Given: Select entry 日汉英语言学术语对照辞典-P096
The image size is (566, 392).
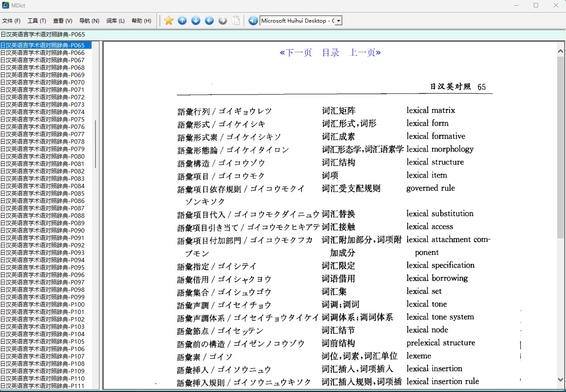Looking at the screenshot, I should point(45,275).
